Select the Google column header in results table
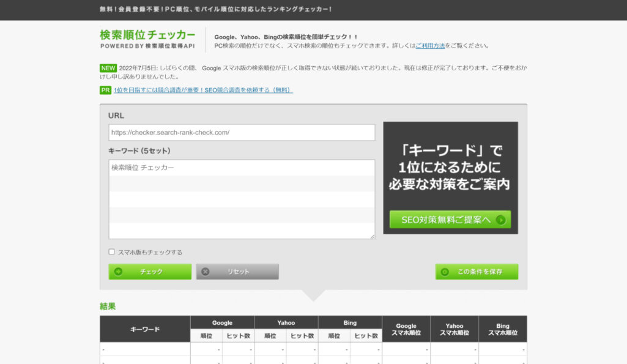Viewport: 627px width, 364px height. click(x=222, y=322)
